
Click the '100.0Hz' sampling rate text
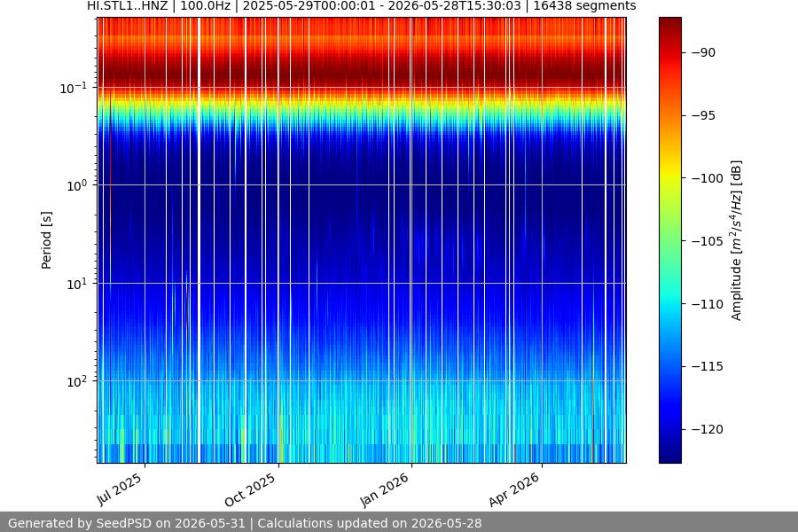[x=205, y=5]
